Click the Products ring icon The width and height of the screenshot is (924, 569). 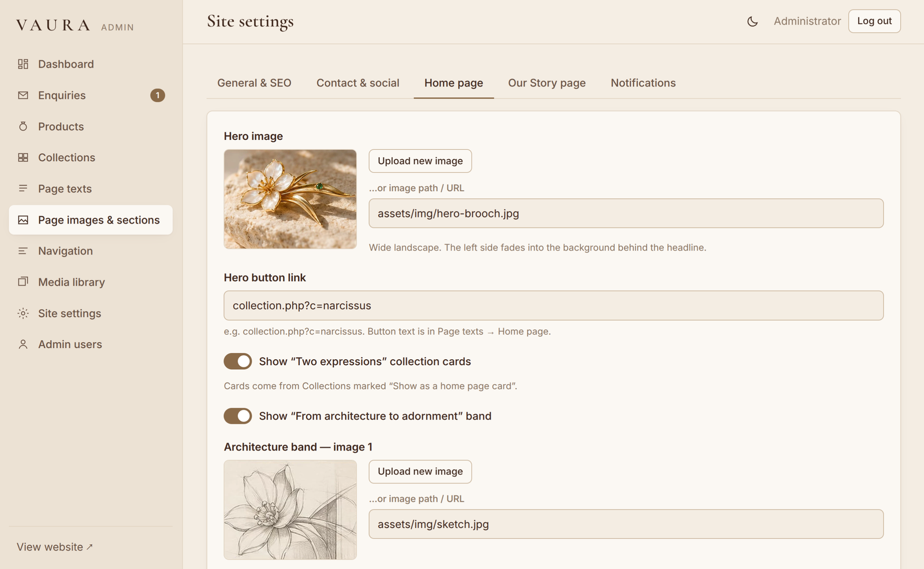click(x=23, y=127)
